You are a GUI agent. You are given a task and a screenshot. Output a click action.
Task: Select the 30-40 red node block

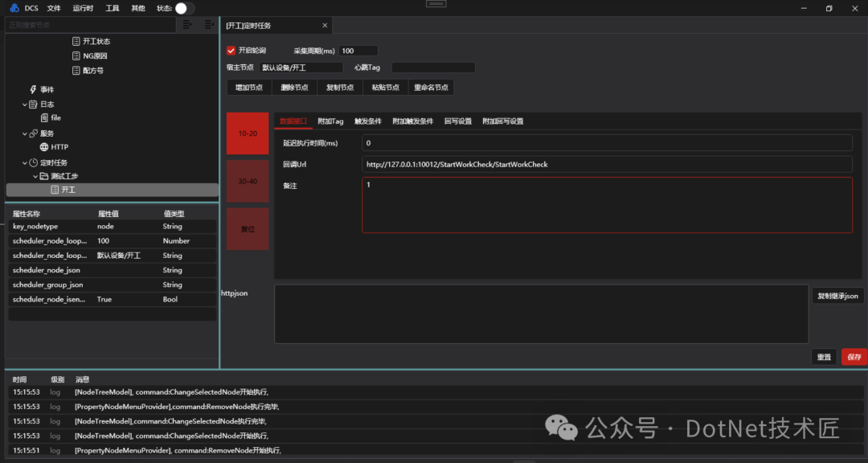(x=248, y=181)
